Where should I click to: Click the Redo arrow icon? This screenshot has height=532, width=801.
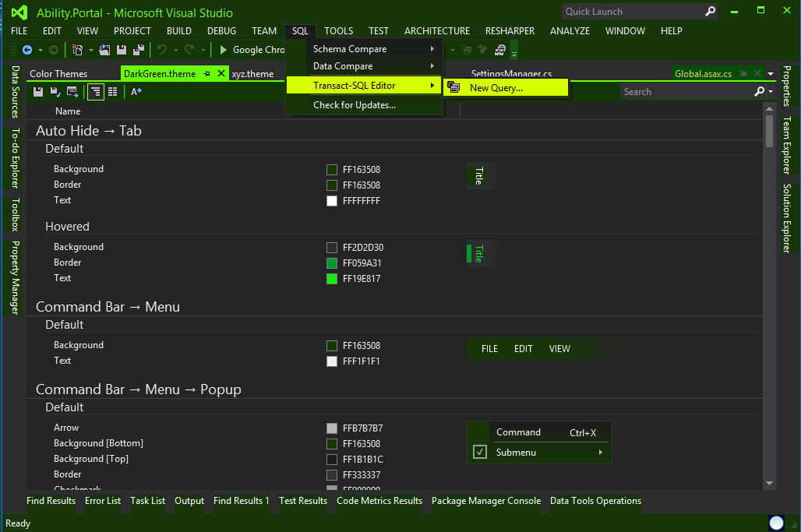tap(189, 50)
